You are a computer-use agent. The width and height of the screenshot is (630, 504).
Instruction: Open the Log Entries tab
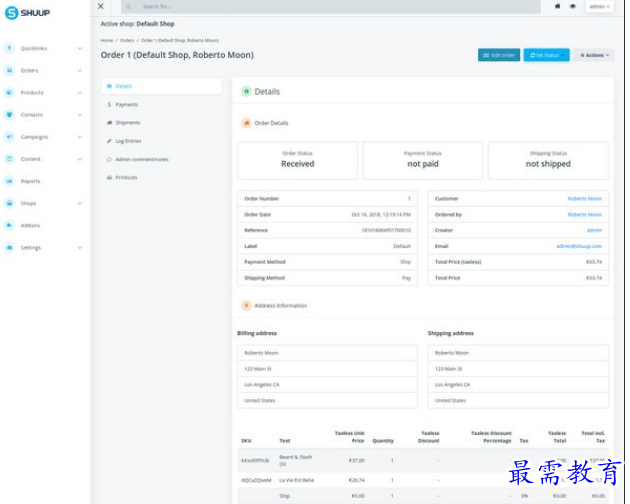point(128,141)
